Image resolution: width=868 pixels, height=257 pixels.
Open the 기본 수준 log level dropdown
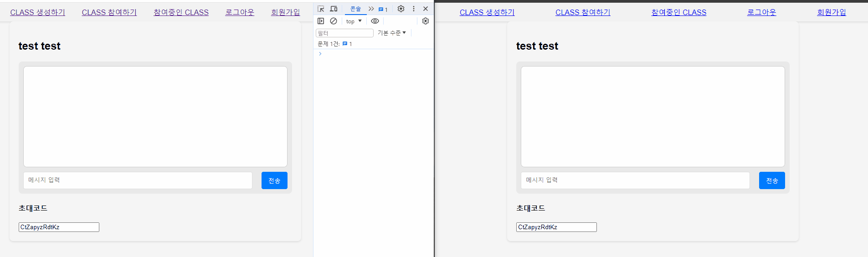392,33
